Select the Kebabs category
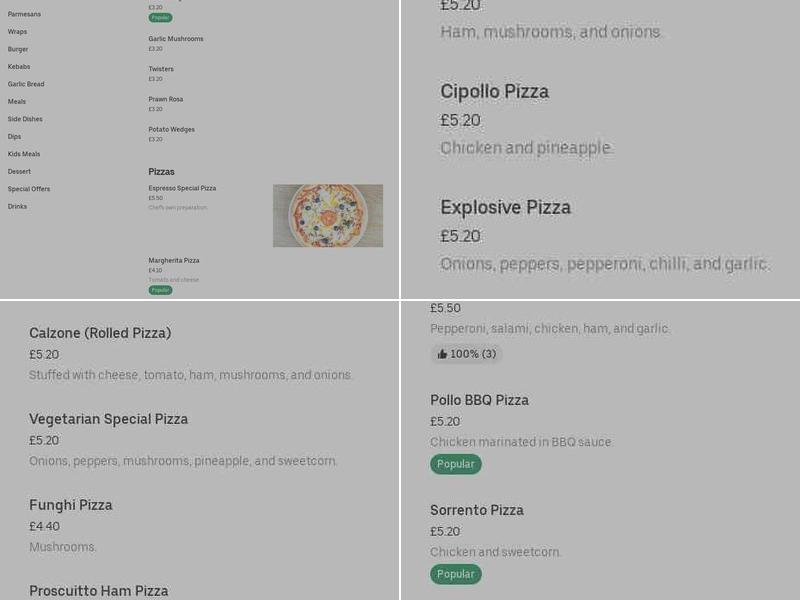The image size is (800, 600). (x=19, y=66)
